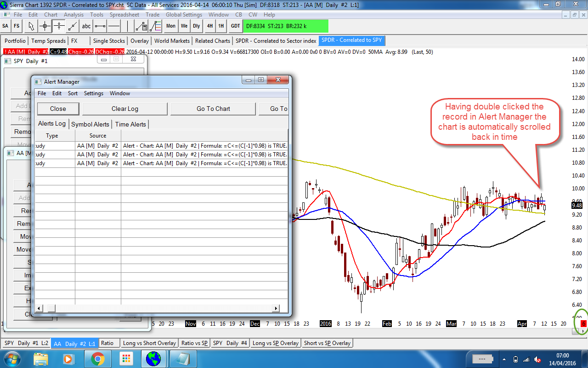The height and width of the screenshot is (368, 588).
Task: Click the FS toolbar button
Action: [17, 26]
